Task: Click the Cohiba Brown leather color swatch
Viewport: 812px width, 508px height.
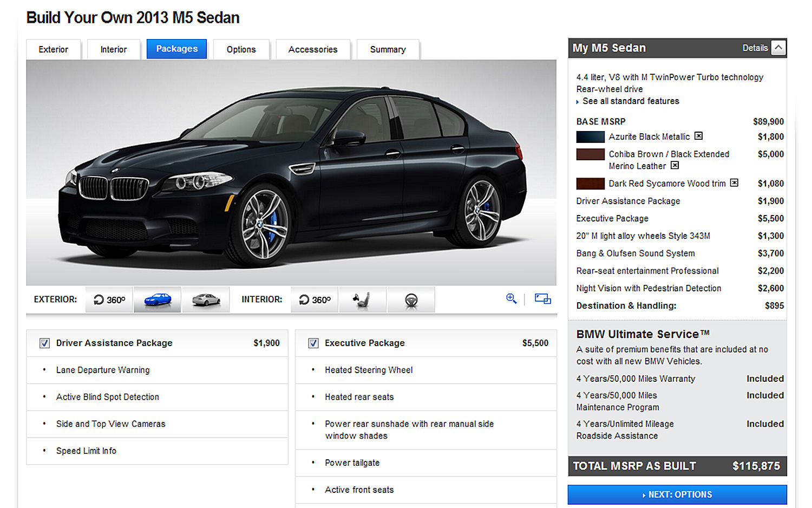Action: coord(590,154)
